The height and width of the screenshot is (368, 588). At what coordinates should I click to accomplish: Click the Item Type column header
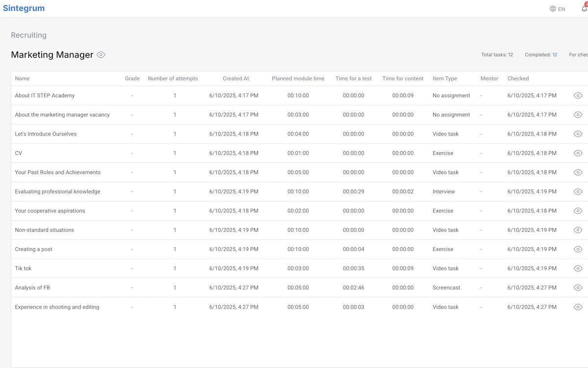pos(444,79)
